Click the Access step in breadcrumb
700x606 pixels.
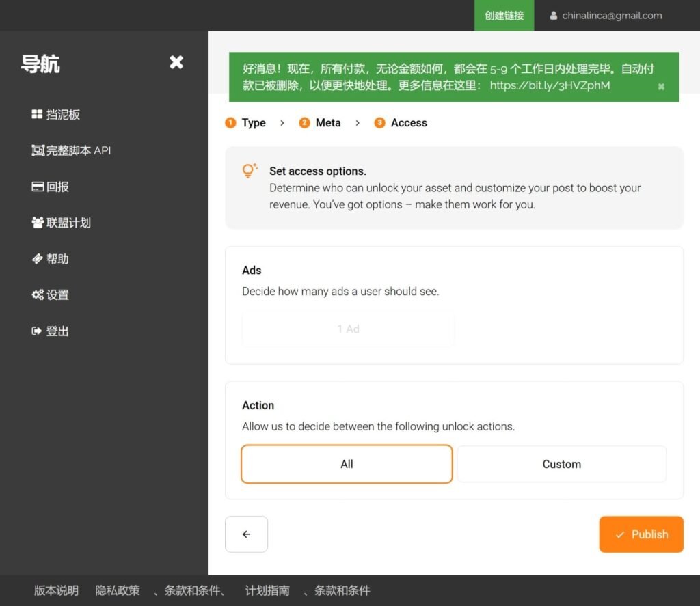point(408,123)
